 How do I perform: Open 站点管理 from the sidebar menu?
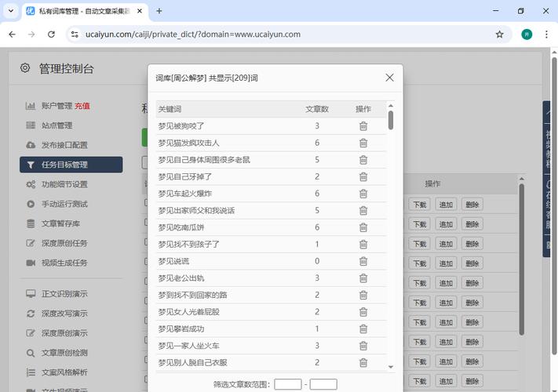pos(57,125)
